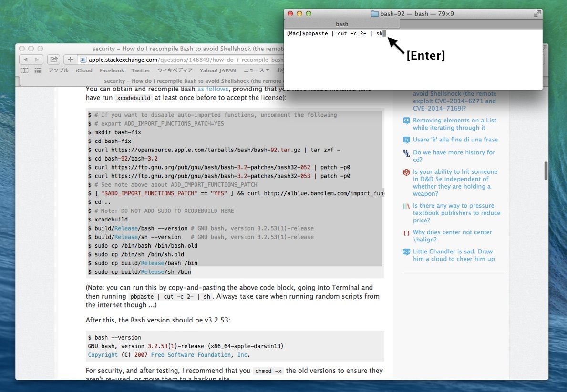This screenshot has height=392, width=567.
Task: Add bookmark with plus button
Action: [x=70, y=59]
